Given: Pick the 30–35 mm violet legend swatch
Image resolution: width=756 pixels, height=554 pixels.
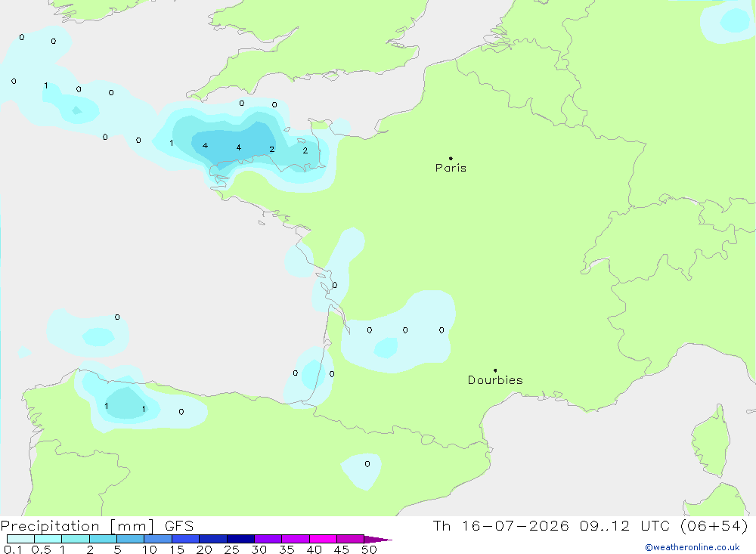Looking at the screenshot, I should pyautogui.click(x=268, y=539).
